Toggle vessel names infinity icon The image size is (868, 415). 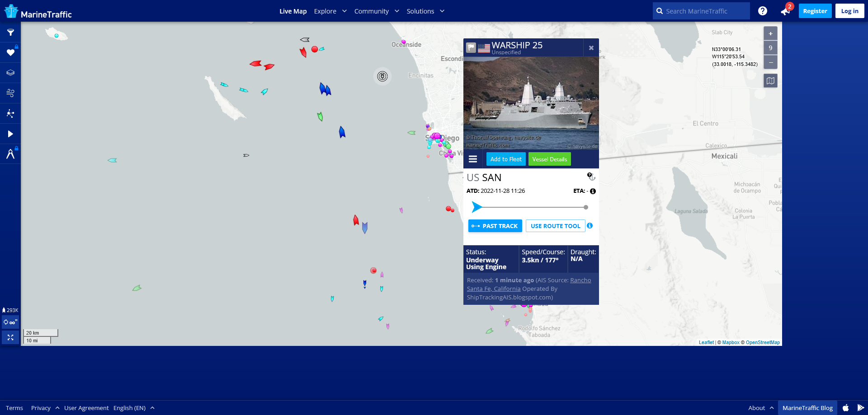(10, 322)
